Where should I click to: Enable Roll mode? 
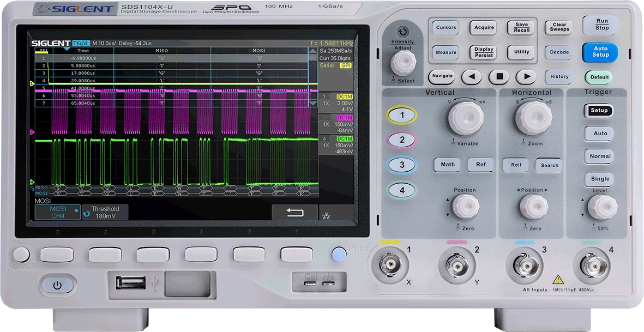(516, 165)
